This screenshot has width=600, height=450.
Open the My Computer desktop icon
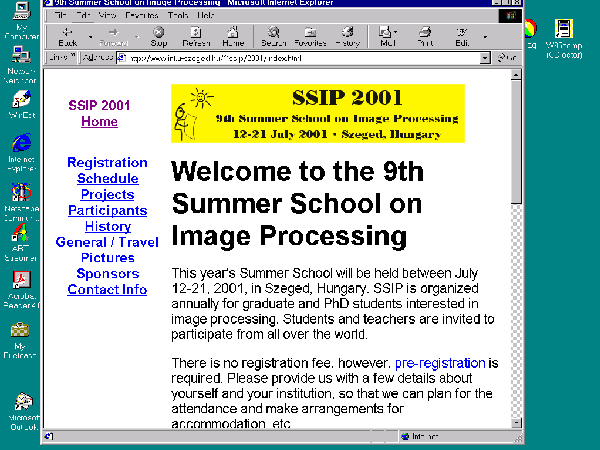[21, 18]
